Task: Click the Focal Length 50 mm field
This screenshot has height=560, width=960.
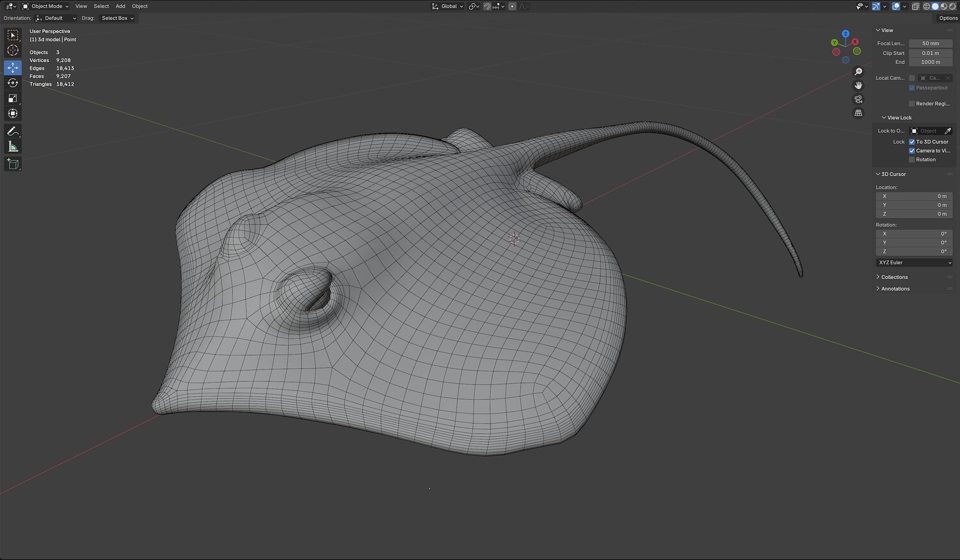Action: point(931,44)
